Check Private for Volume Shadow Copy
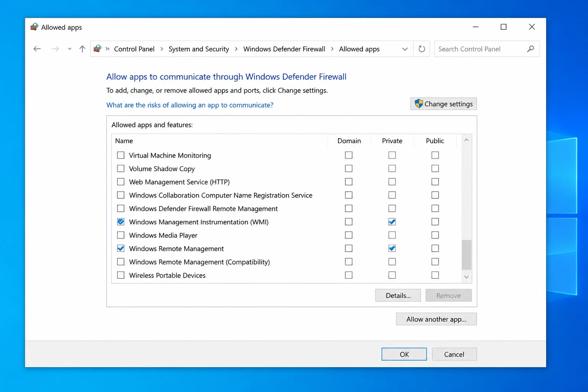588x392 pixels. pos(392,168)
